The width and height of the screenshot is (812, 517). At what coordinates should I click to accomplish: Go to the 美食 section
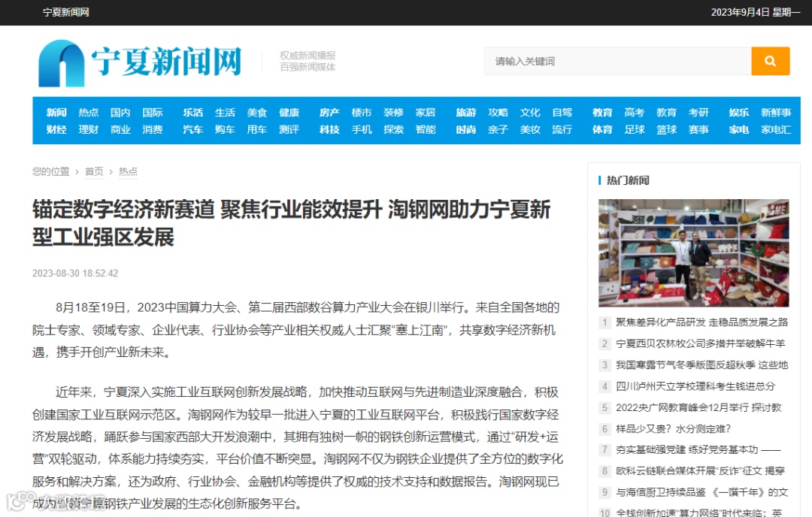(257, 112)
